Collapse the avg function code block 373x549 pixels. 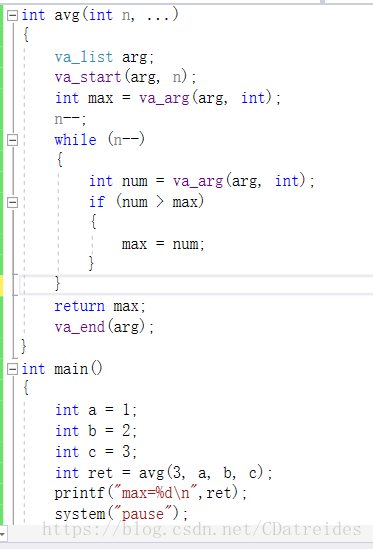(12, 15)
